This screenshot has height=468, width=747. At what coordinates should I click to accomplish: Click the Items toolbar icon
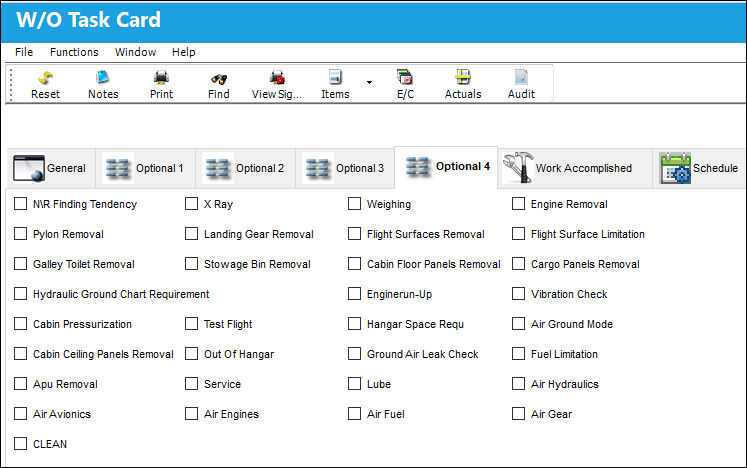(x=335, y=84)
